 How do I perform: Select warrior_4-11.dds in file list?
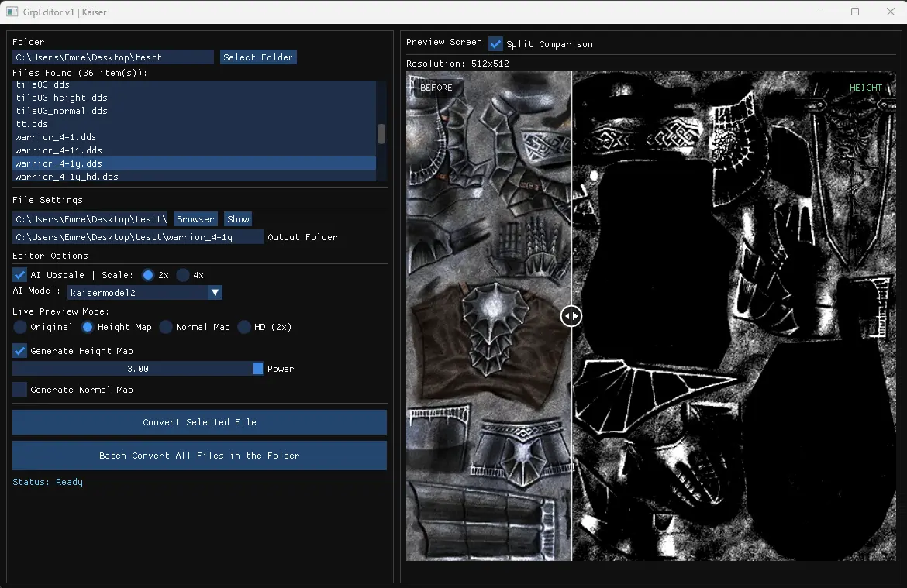point(195,150)
